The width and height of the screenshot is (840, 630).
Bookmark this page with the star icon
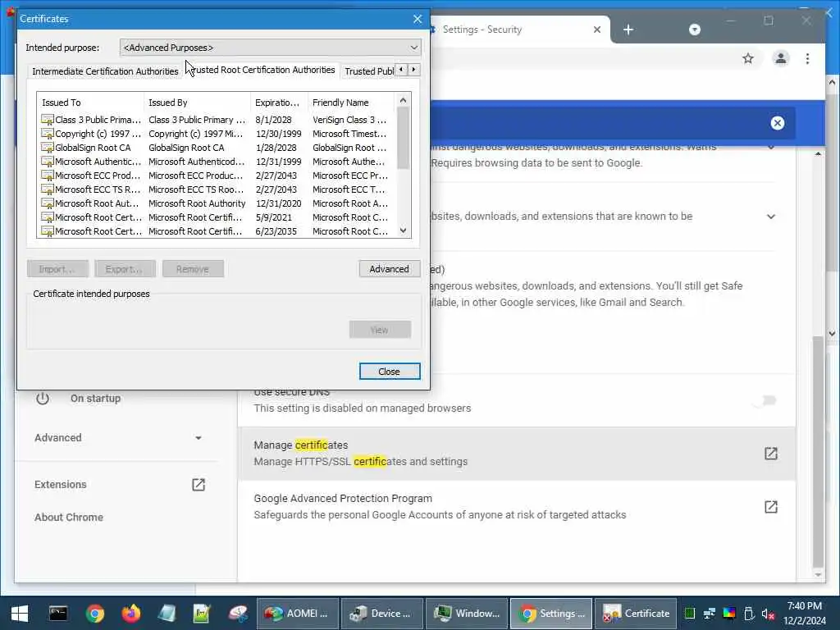click(748, 58)
